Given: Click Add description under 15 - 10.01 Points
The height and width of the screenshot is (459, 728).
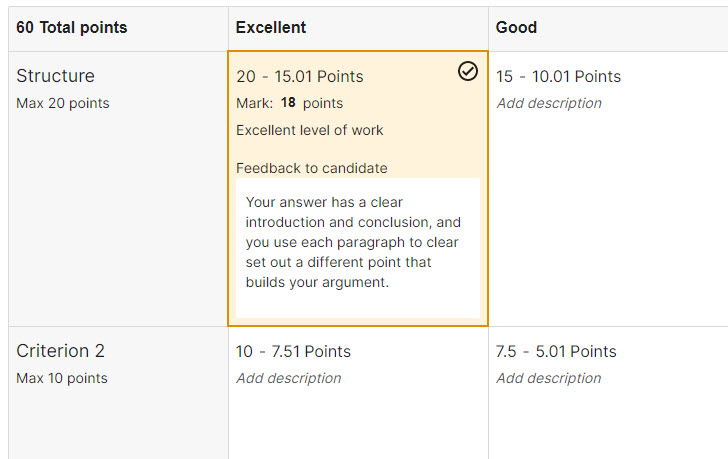Looking at the screenshot, I should click(549, 103).
